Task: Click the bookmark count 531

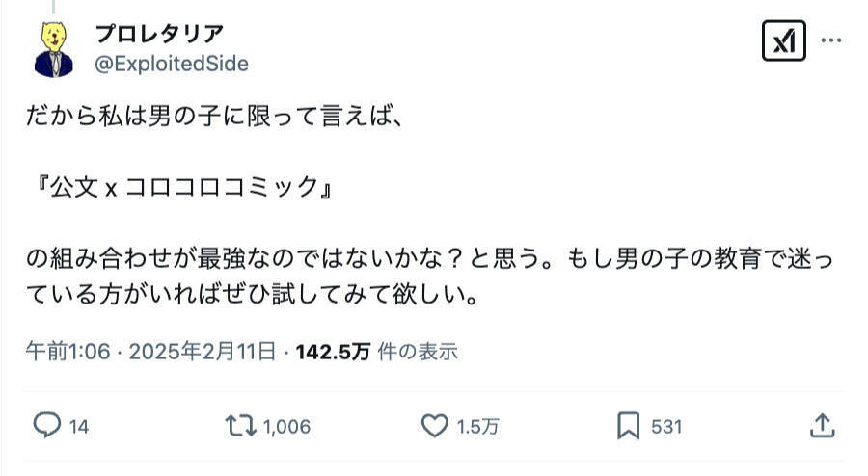Action: (666, 426)
